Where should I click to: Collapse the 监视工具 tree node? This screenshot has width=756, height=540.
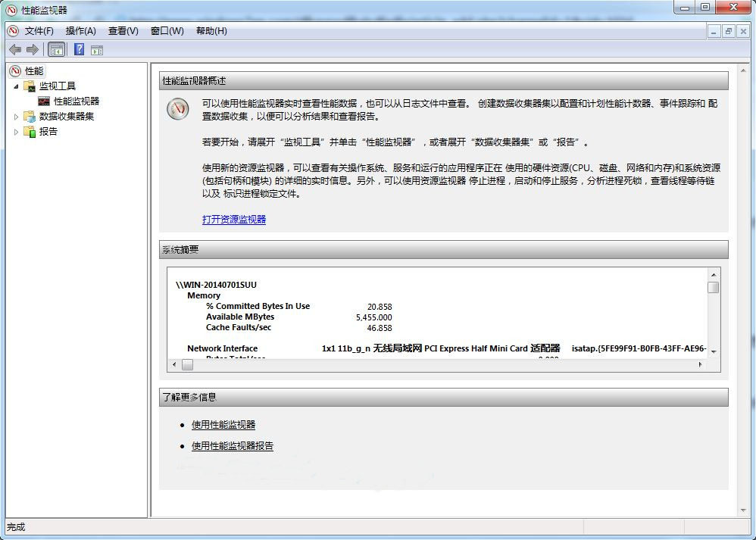(16, 86)
